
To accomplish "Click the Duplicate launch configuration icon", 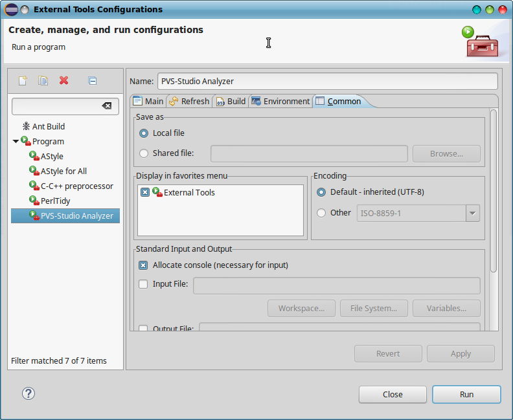I will 43,80.
